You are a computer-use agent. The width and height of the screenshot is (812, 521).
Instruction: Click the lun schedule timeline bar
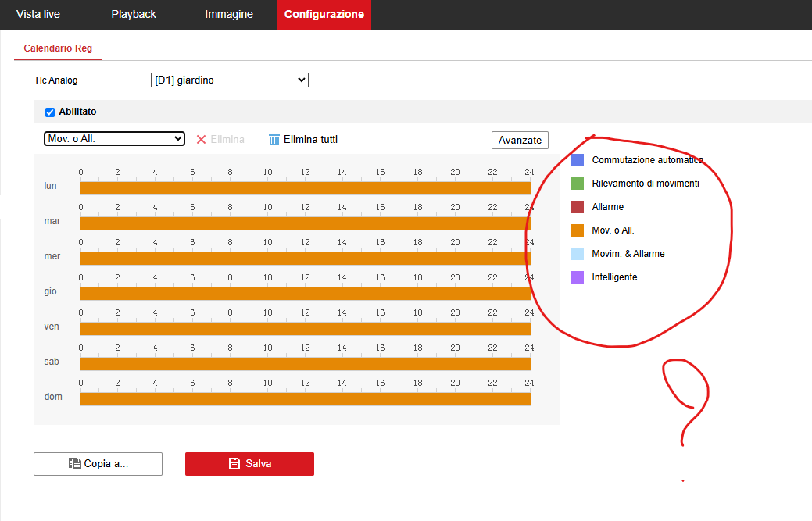305,188
